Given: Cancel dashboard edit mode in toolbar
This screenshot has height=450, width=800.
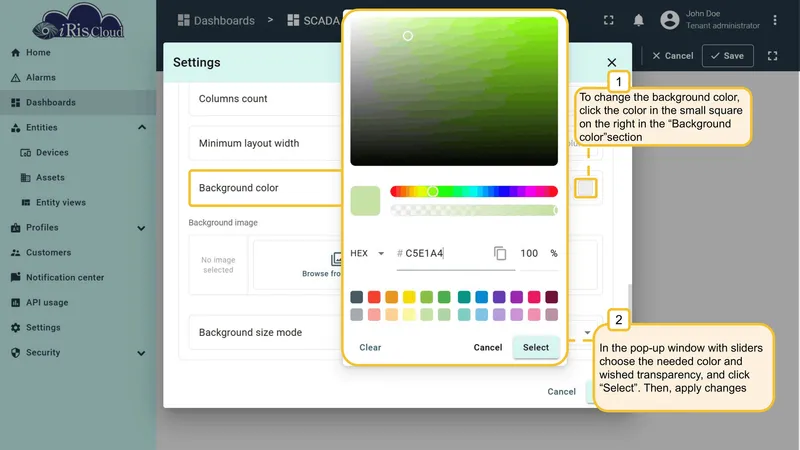Looking at the screenshot, I should (673, 56).
